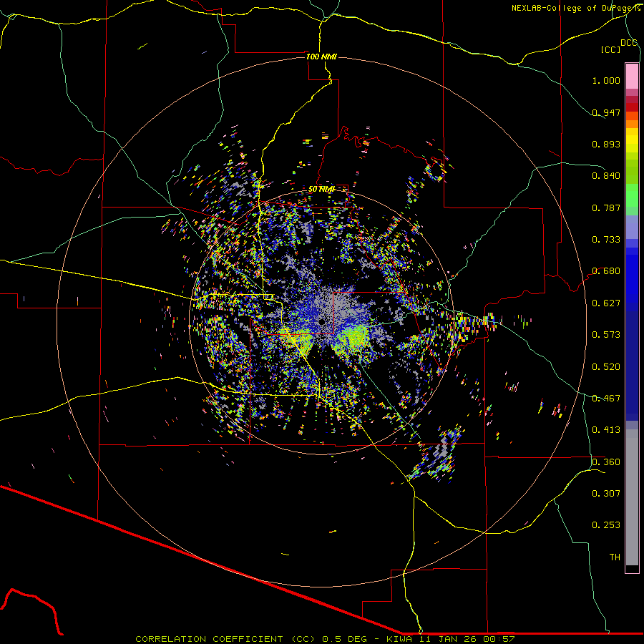Click the 50 NMI range ring label
Image resolution: width=644 pixels, height=644 pixels.
click(321, 189)
